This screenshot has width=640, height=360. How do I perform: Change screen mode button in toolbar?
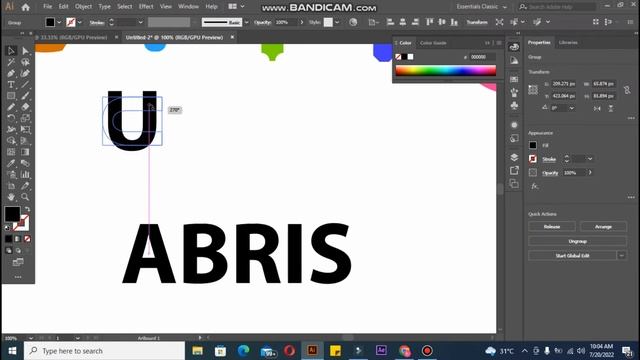click(x=18, y=262)
